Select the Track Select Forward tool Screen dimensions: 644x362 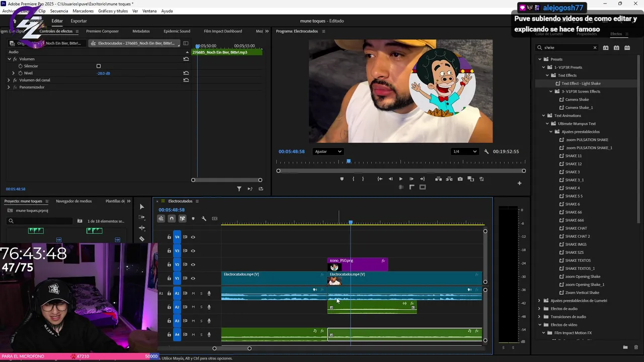142,217
